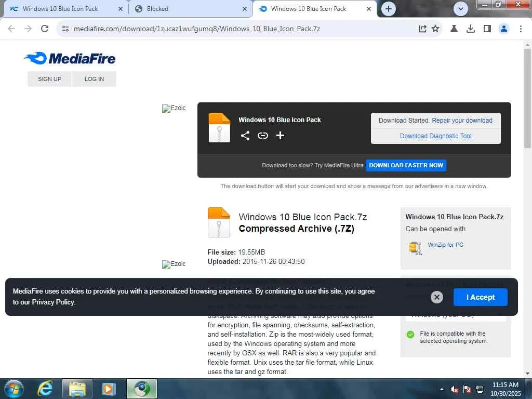Show hidden tray icons arrow
532x399 pixels.
point(442,389)
